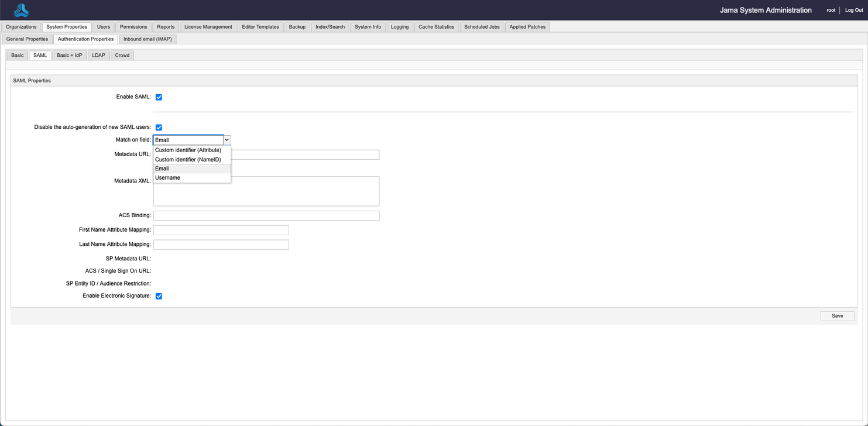
Task: Toggle the Enable SAML checkbox
Action: [x=159, y=97]
